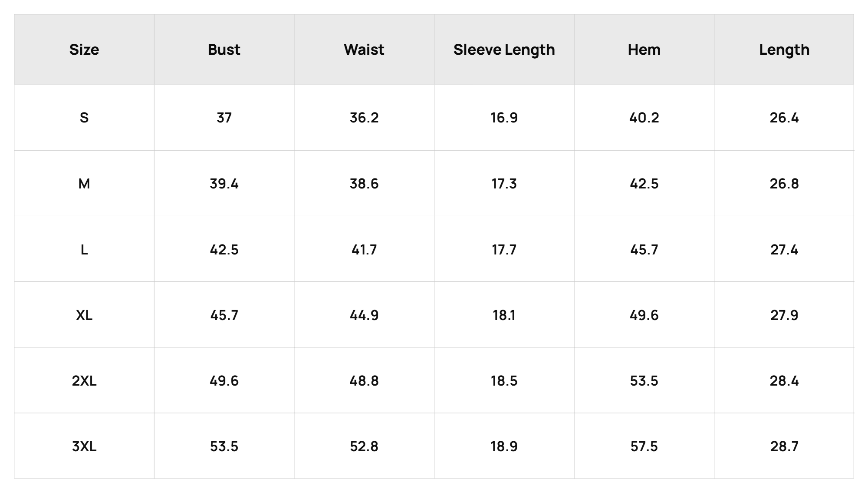Screen dimensions: 868x492
Task: Select the M size row label
Action: [84, 184]
